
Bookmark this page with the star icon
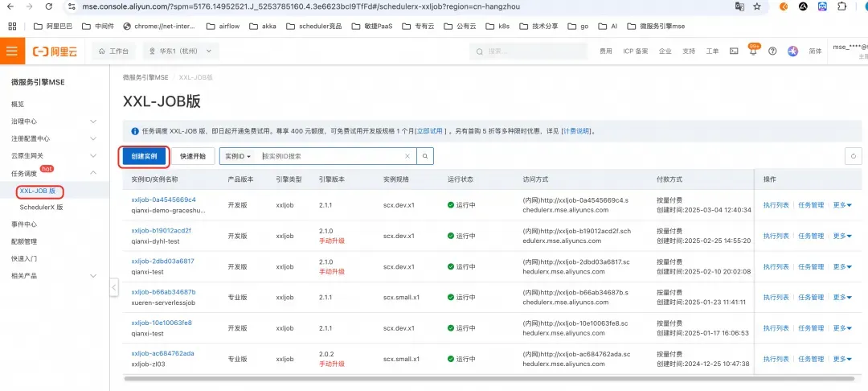(757, 6)
